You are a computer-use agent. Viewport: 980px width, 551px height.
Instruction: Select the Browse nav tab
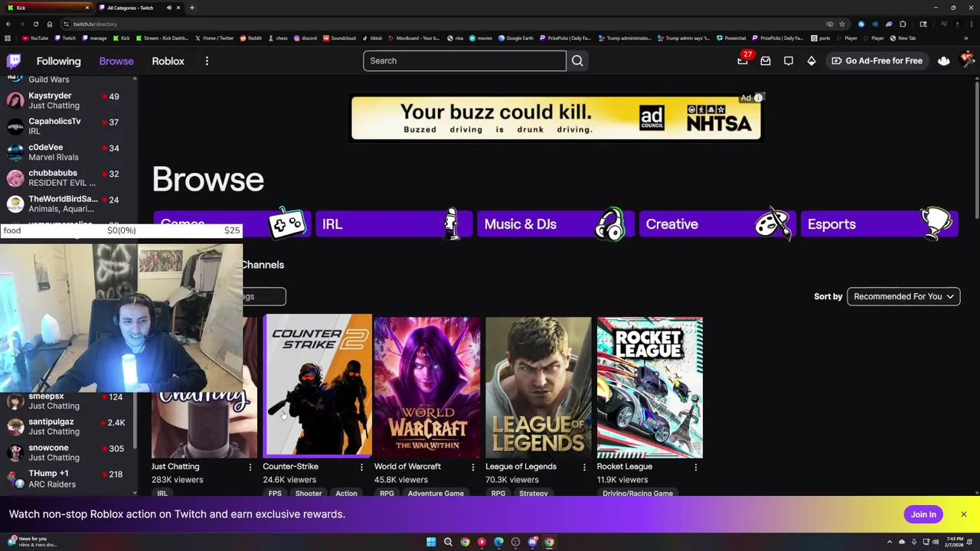tap(116, 61)
